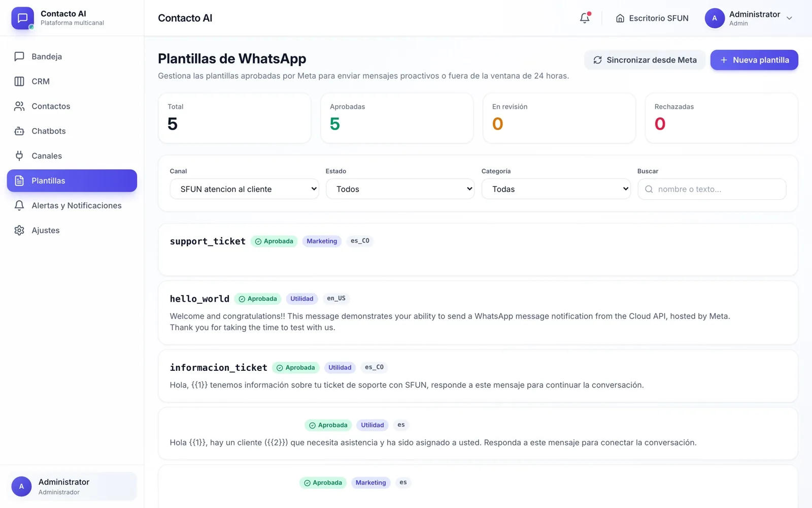Open Chatbots menu item

72,131
